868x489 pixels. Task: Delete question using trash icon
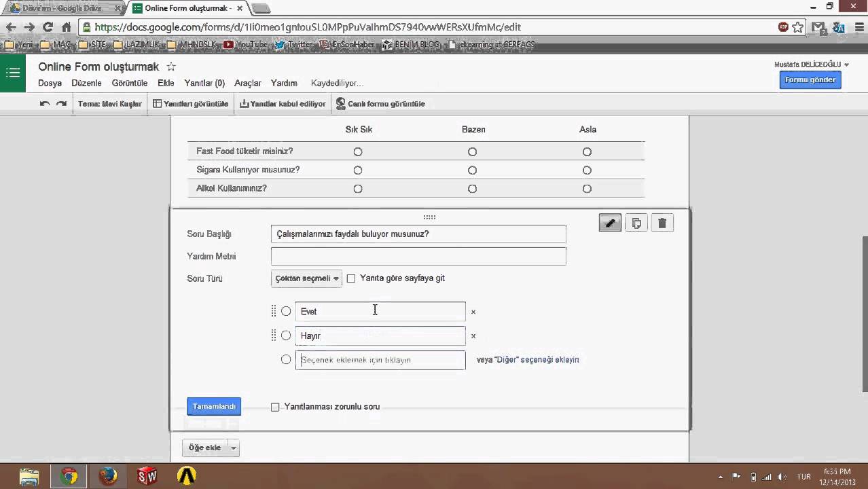[662, 223]
